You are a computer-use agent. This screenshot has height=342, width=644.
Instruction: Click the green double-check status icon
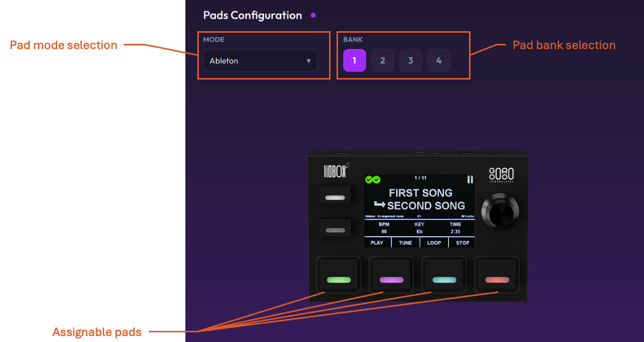click(x=373, y=180)
